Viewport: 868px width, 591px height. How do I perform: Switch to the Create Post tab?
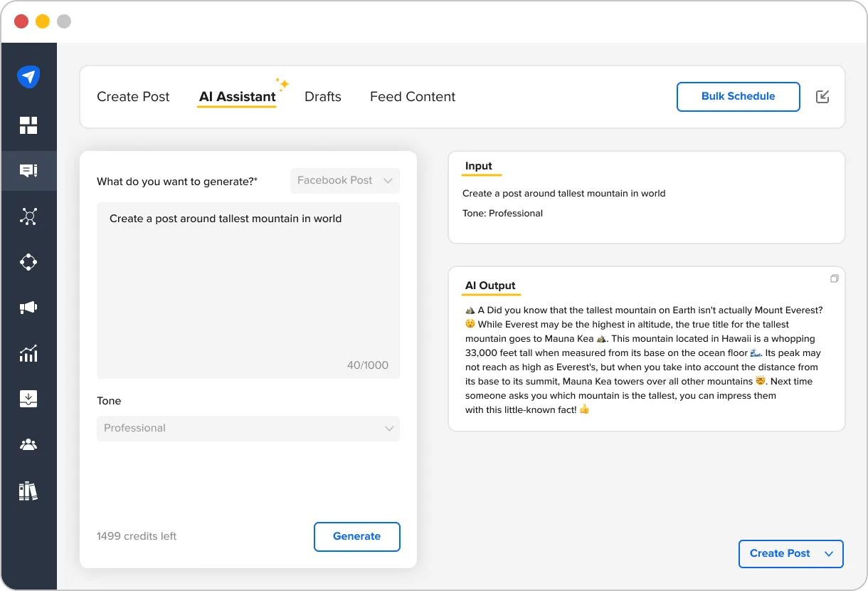[x=133, y=97]
